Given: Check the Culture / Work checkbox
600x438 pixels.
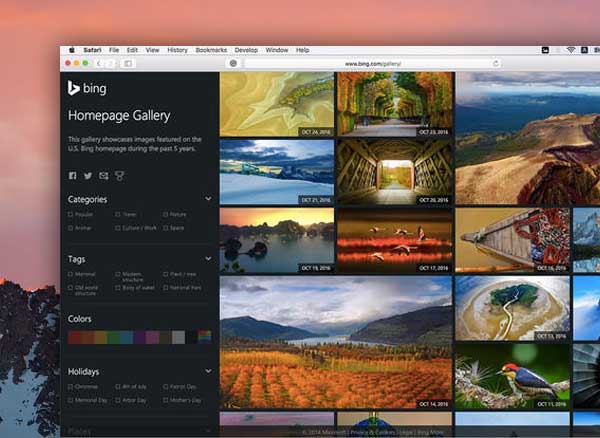Looking at the screenshot, I should (x=118, y=228).
